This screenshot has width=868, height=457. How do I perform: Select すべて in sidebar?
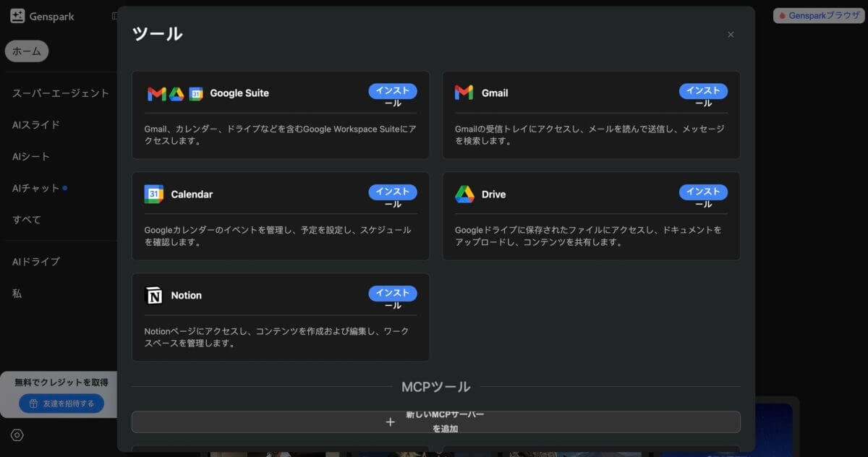27,219
